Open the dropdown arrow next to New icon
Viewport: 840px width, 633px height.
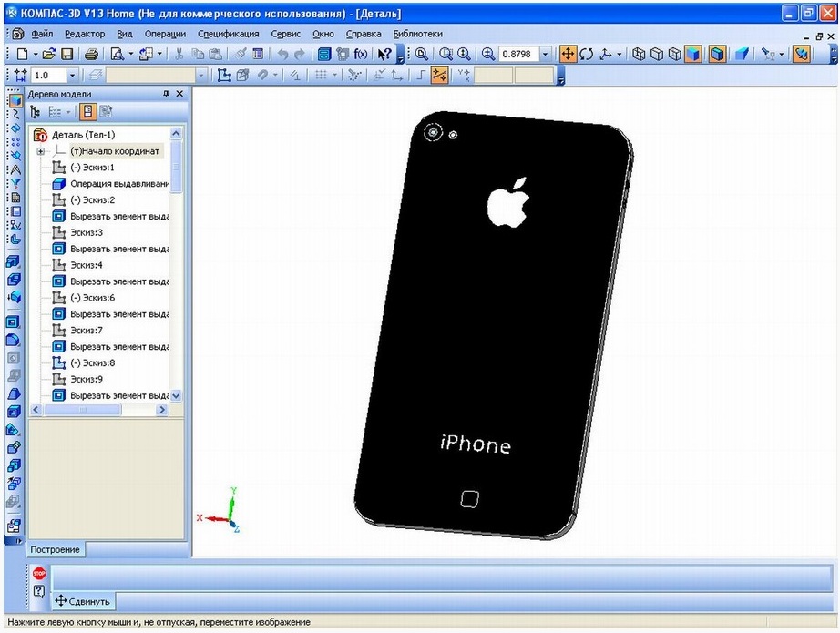click(x=36, y=54)
